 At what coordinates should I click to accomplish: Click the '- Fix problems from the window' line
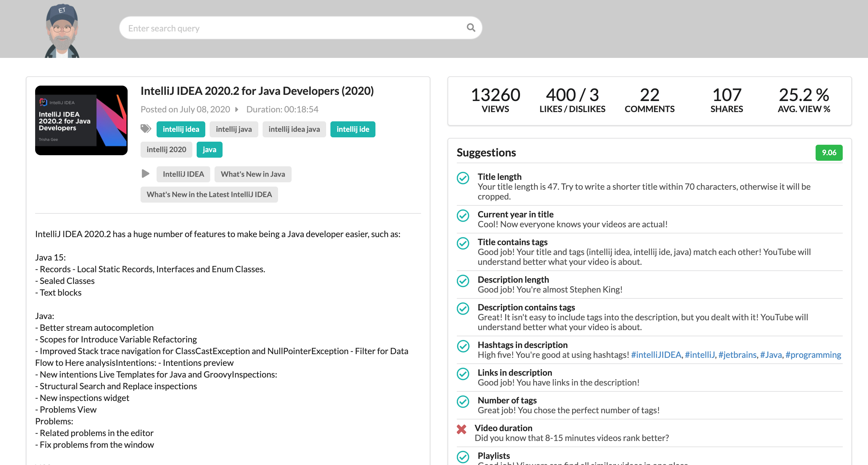tap(94, 445)
